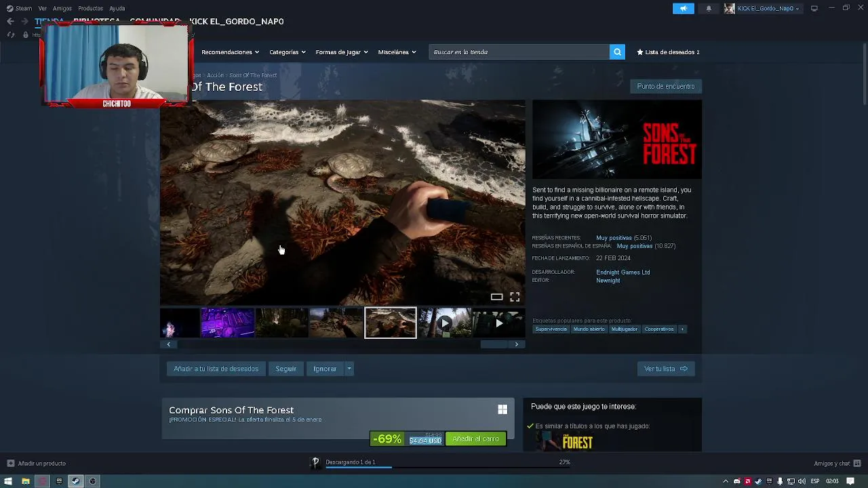The image size is (868, 488).
Task: Open the Windows notification center
Action: [850, 481]
